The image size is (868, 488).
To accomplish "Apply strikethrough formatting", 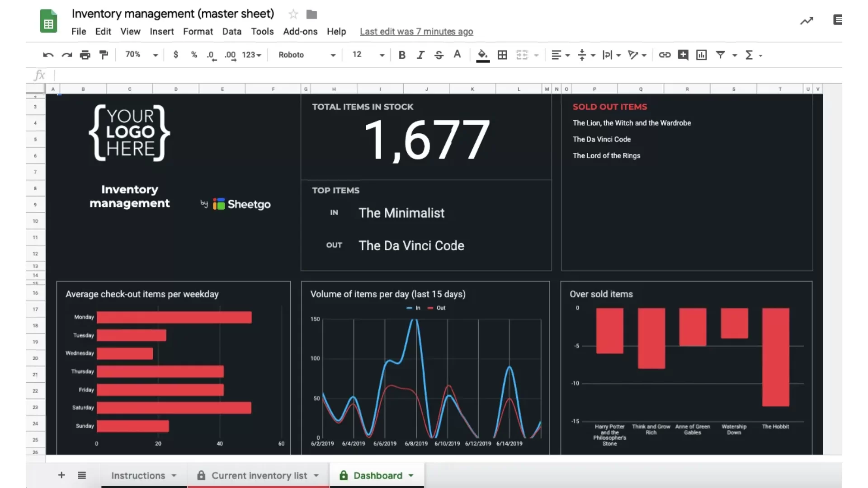I will coord(439,55).
